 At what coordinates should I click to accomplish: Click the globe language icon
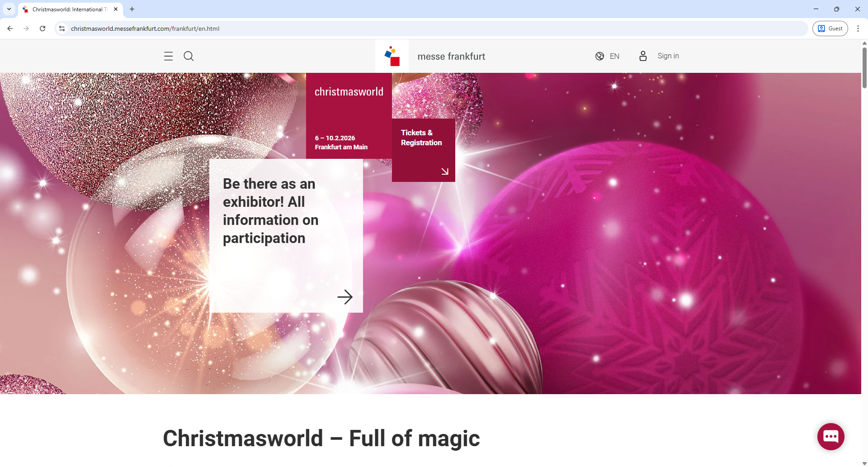599,56
